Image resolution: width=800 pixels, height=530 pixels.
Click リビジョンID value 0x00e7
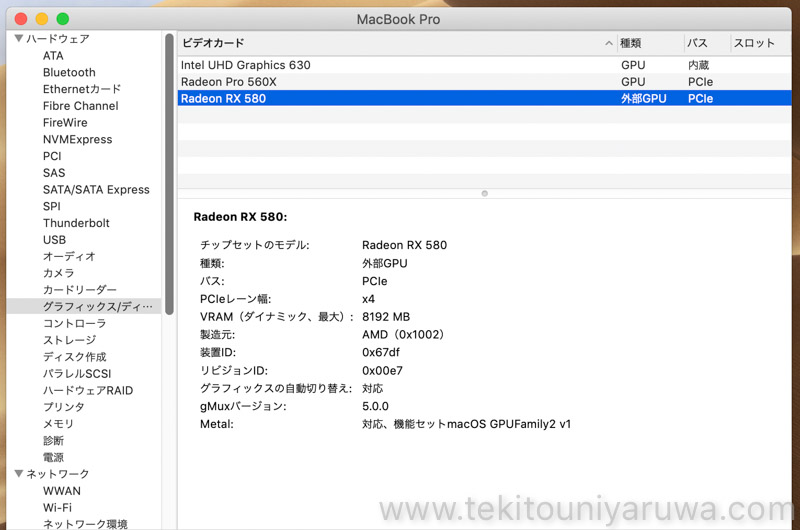(x=382, y=371)
